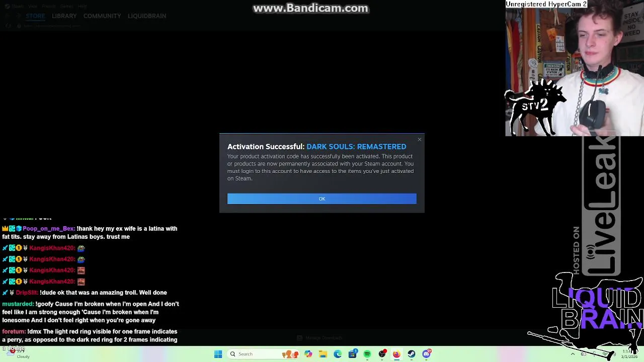Switch to Firefox on the taskbar
Screen dimensions: 644x362
click(396, 354)
